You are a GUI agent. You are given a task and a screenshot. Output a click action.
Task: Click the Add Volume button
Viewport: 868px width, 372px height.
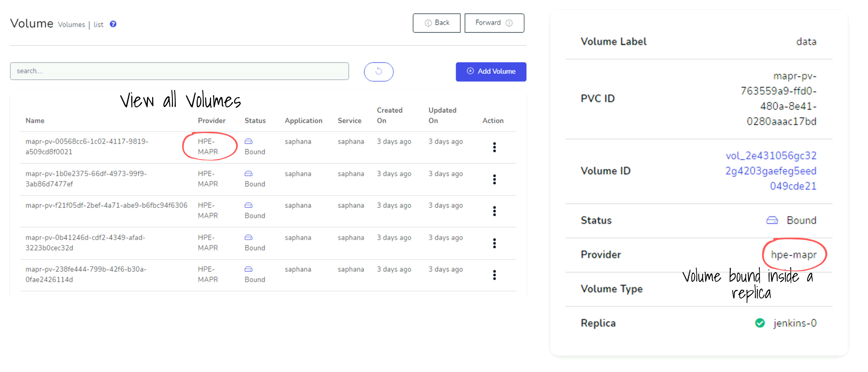491,72
